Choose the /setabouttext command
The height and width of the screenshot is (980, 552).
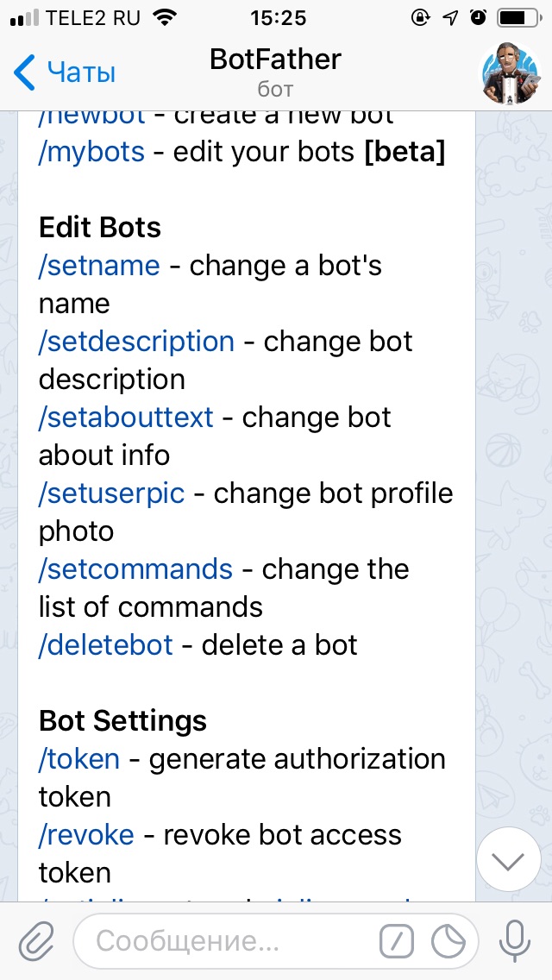click(126, 418)
